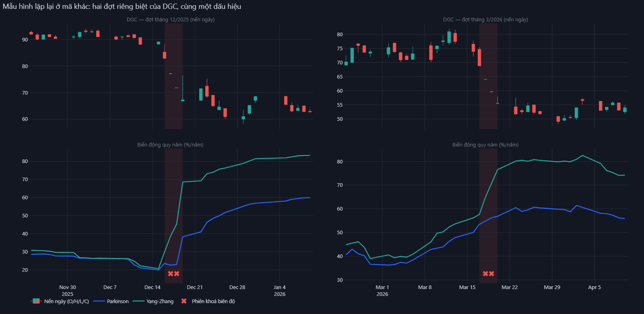Click the subplot title "DGC — đợt tháng 3/2026 (nến ngày)"

coord(485,19)
